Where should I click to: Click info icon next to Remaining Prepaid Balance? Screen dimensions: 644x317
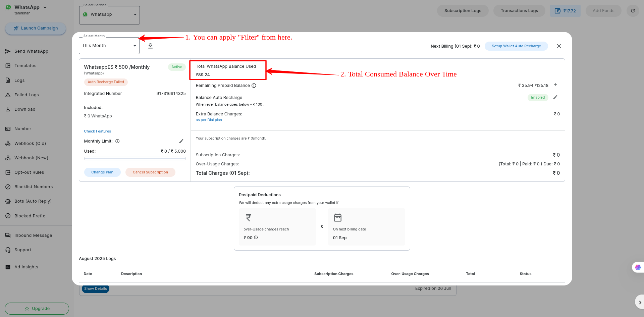pos(254,86)
